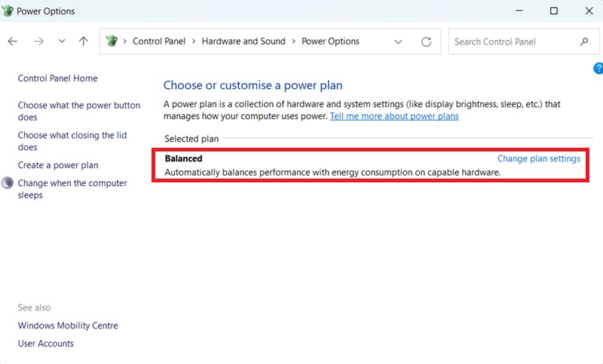This screenshot has height=364, width=603.
Task: Open Hardware and Sound breadcrumb
Action: coord(243,41)
